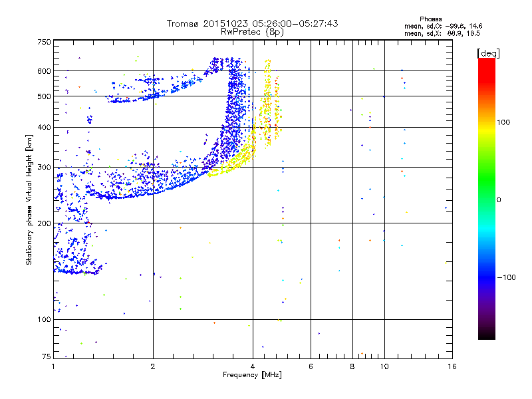This screenshot has width=532, height=399.
Task: Click the x-axis tick label 4
Action: coord(253,366)
